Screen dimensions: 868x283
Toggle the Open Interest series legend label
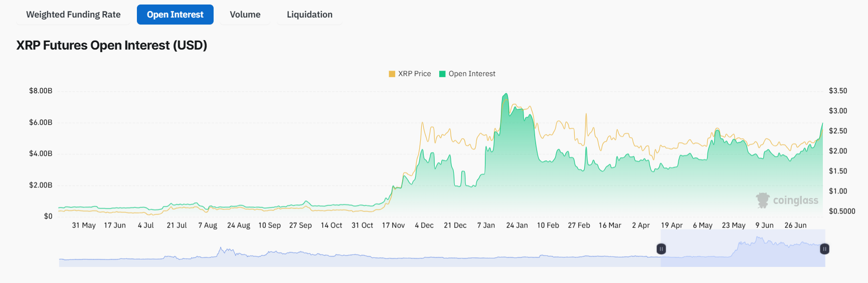point(471,74)
